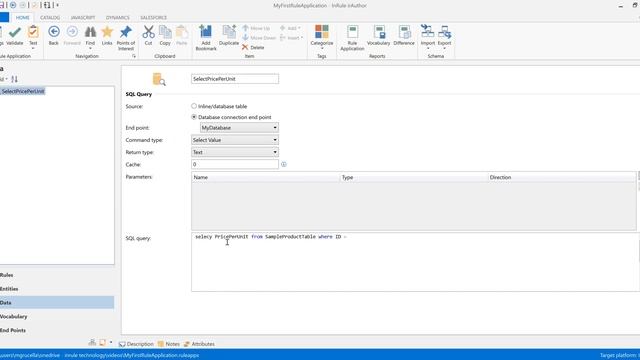The height and width of the screenshot is (360, 640).
Task: Click the Validate checkmark icon
Action: point(15,32)
